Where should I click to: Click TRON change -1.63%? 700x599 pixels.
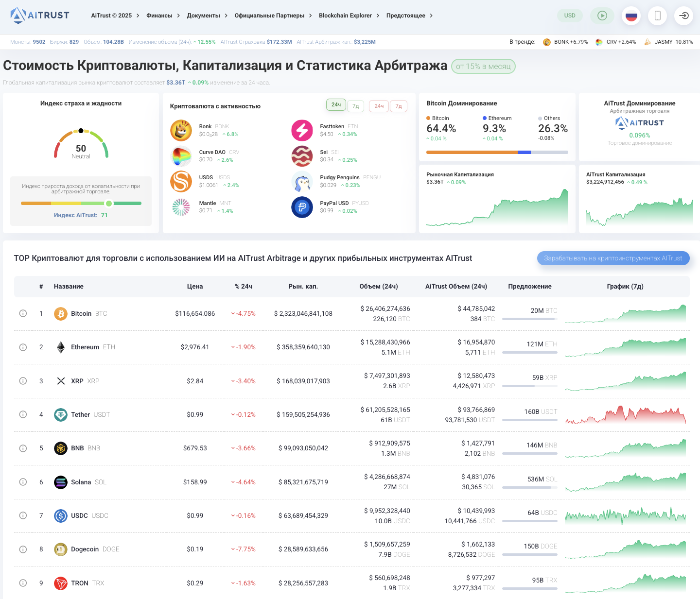pos(243,583)
